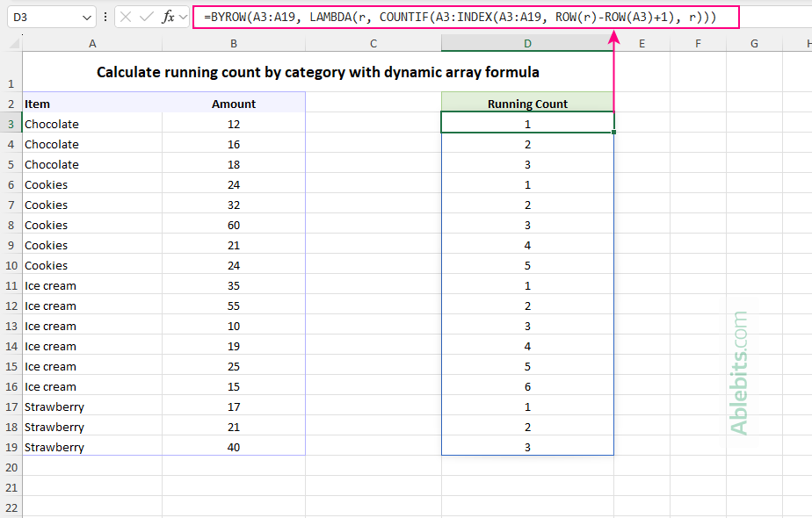Click the amount cell with value 12

coord(234,124)
